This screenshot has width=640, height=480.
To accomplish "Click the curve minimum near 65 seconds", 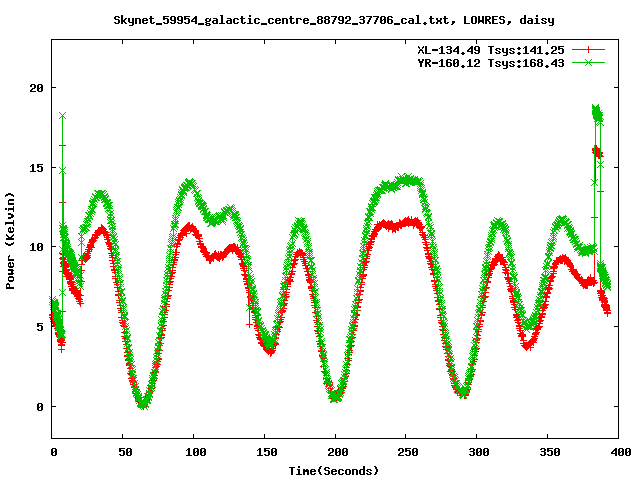I will (x=142, y=404).
